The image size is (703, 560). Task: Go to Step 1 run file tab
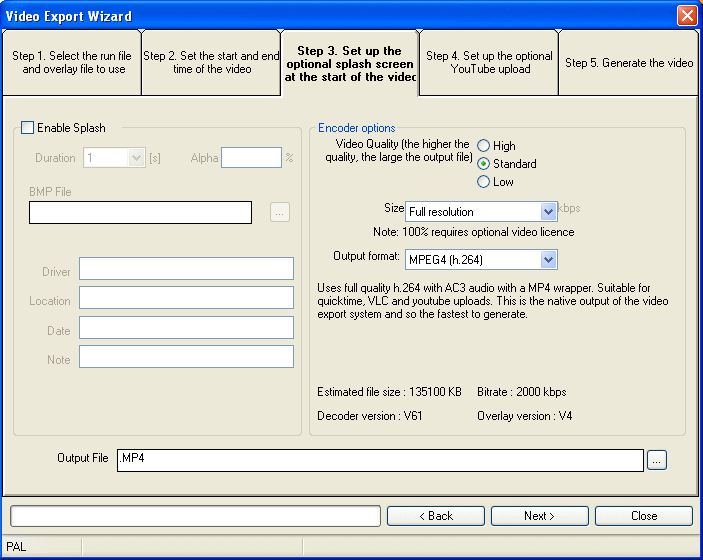(71, 63)
